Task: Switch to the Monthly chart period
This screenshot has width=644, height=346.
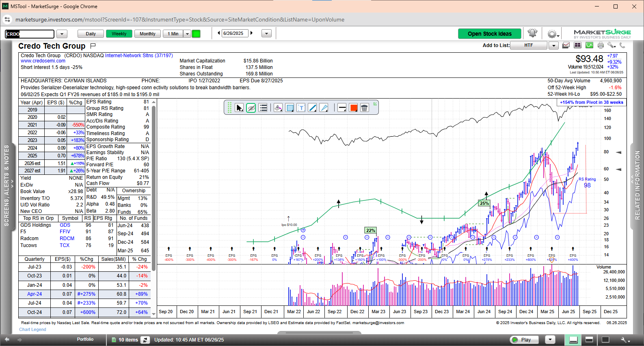Action: 147,34
